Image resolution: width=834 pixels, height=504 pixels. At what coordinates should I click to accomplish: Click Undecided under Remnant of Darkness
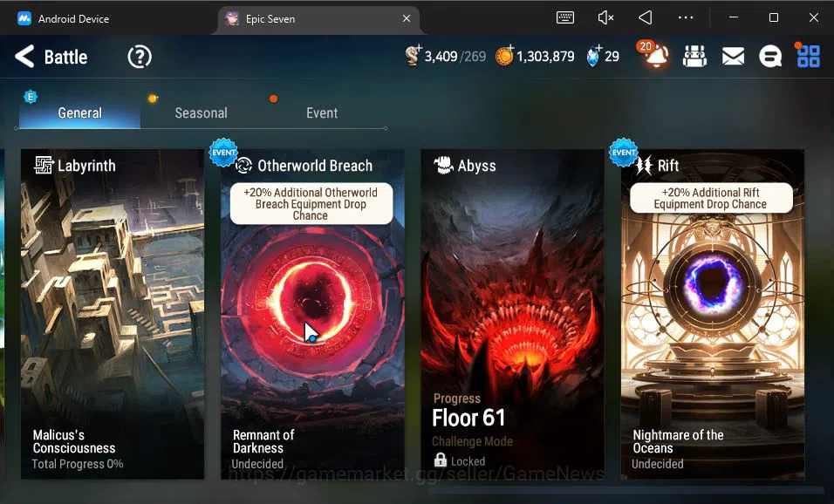tap(257, 464)
